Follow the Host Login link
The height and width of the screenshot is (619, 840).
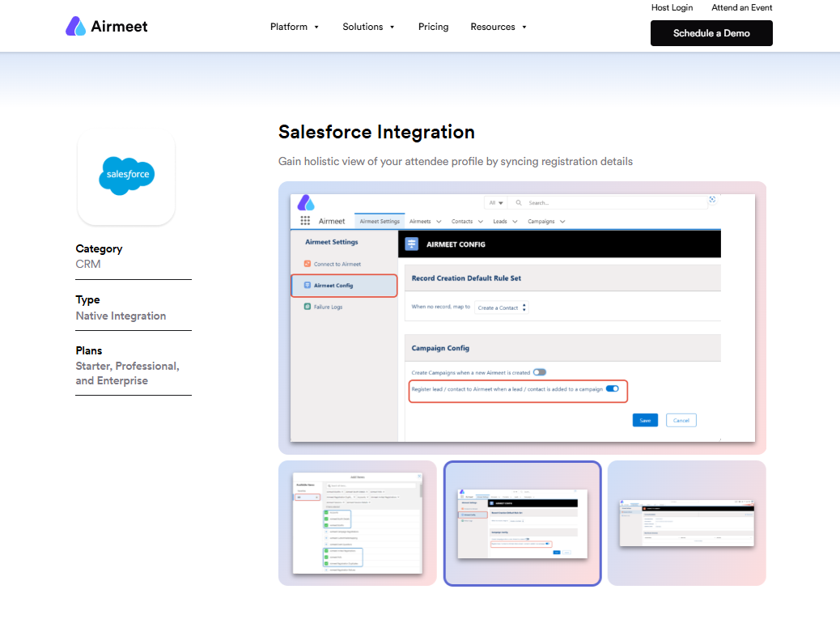click(672, 8)
